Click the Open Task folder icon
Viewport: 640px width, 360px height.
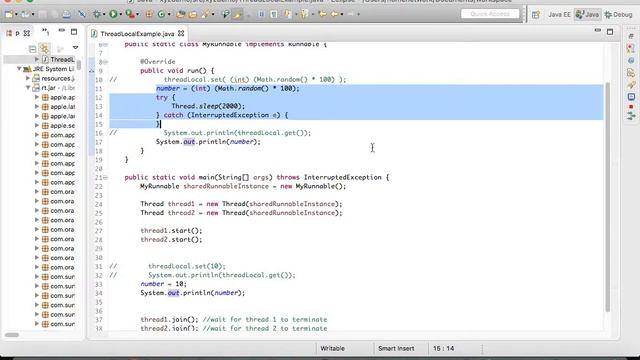point(193,14)
